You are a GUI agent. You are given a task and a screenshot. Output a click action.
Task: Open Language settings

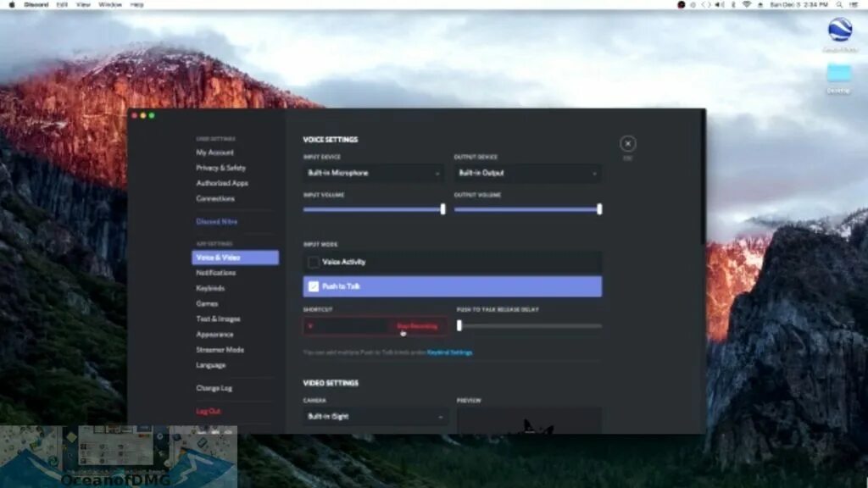211,365
